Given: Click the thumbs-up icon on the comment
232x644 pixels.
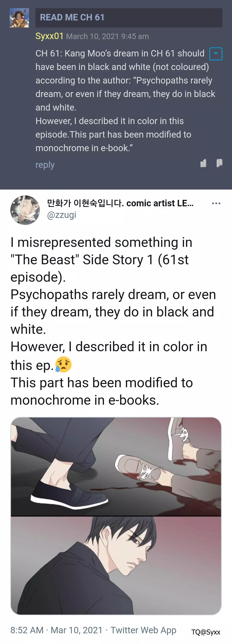Looking at the screenshot, I should [203, 163].
